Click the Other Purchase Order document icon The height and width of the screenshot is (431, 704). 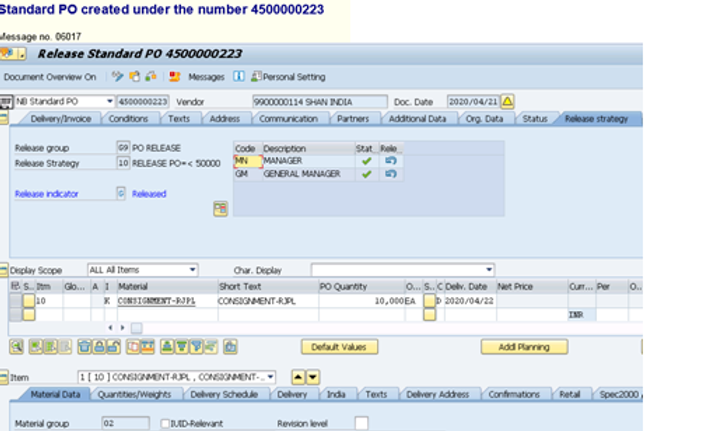point(134,77)
